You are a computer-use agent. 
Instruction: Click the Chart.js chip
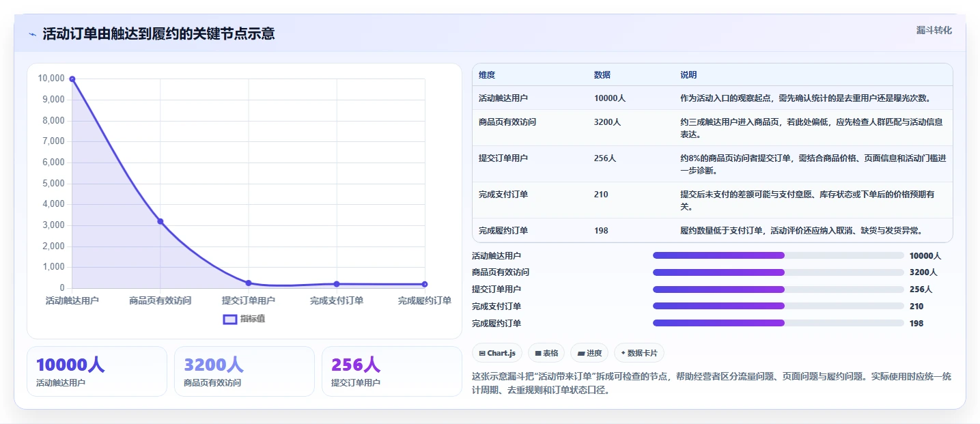[x=497, y=353]
